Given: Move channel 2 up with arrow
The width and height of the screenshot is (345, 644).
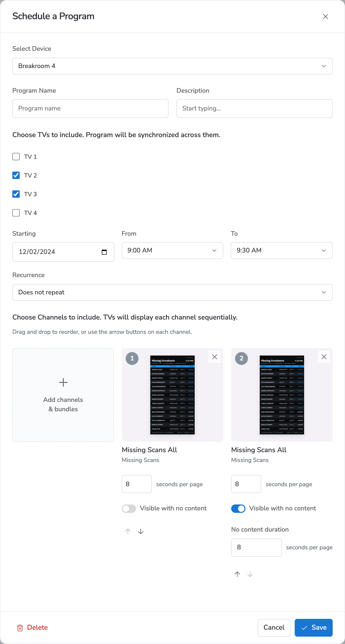Looking at the screenshot, I should tap(237, 574).
